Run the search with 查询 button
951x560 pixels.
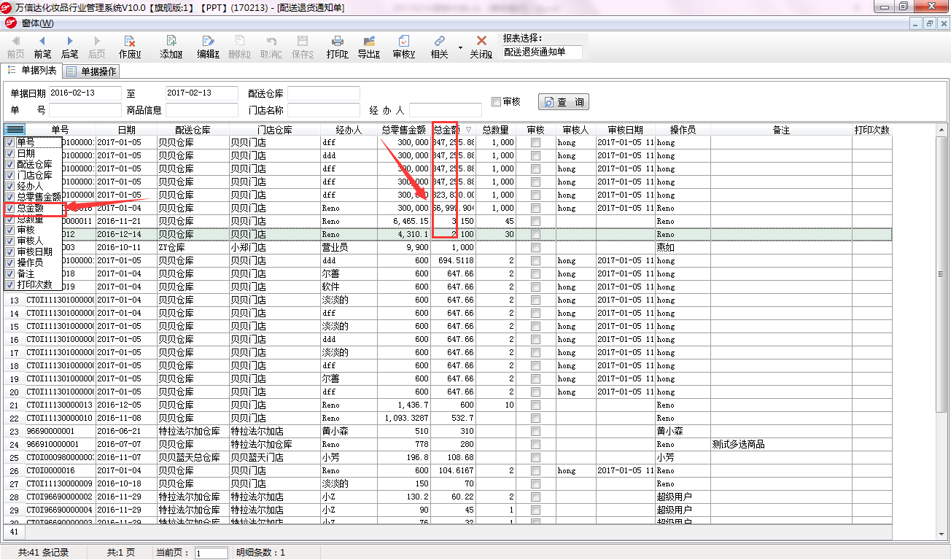point(564,102)
